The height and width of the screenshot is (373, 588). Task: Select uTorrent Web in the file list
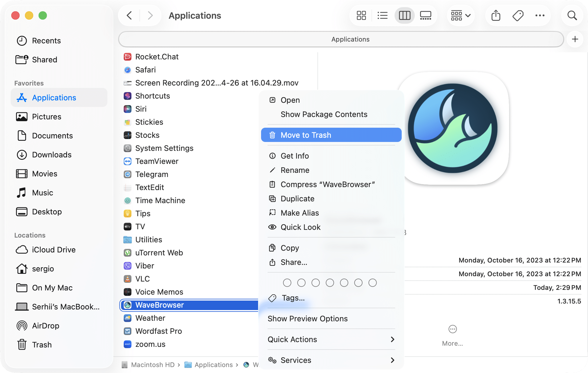click(x=159, y=253)
